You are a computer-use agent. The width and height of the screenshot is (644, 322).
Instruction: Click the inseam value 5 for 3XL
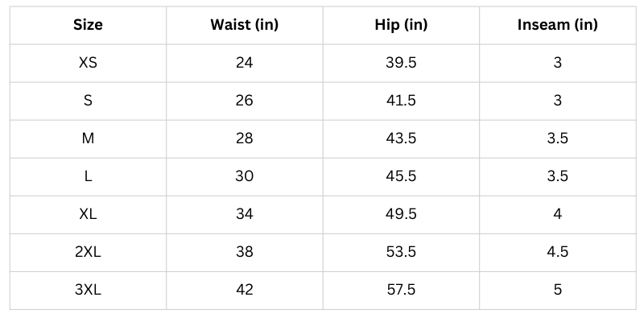point(558,290)
